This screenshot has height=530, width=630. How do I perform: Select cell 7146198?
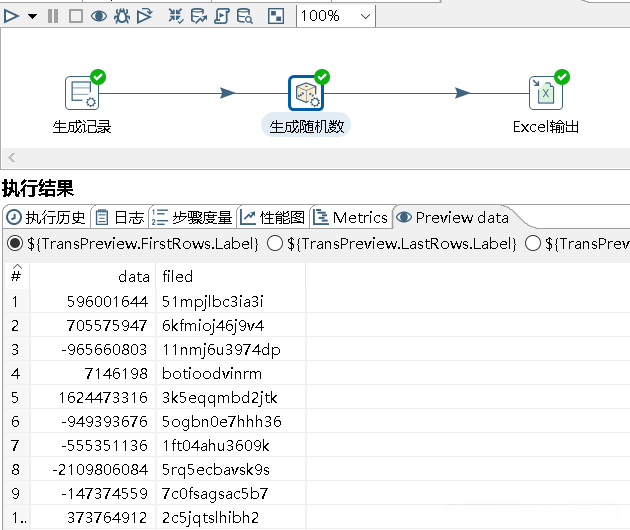(x=93, y=373)
